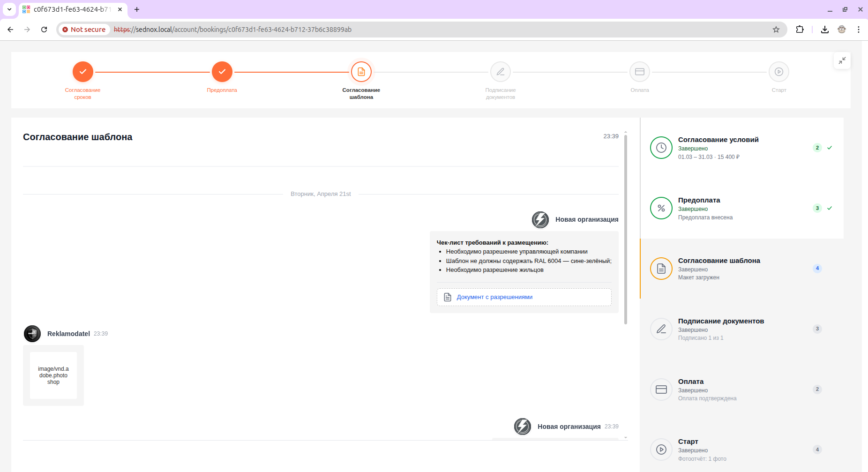Open a new browser tab
868x472 pixels.
click(x=137, y=9)
